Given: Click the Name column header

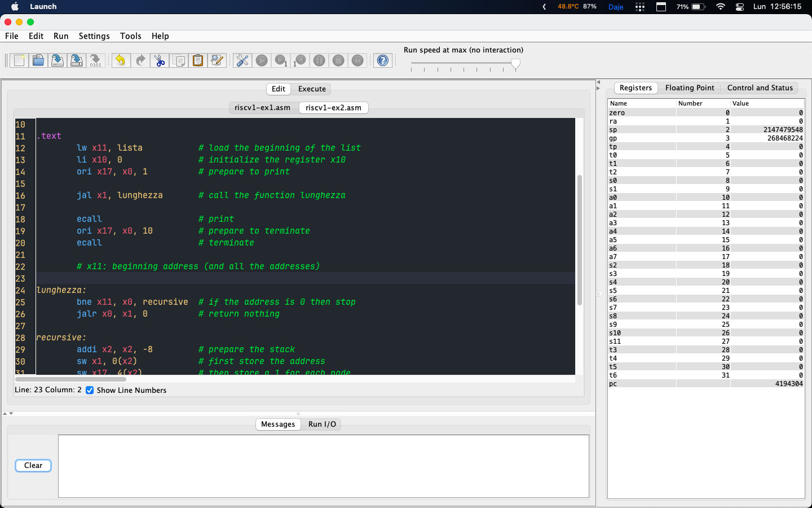Looking at the screenshot, I should click(x=642, y=103).
